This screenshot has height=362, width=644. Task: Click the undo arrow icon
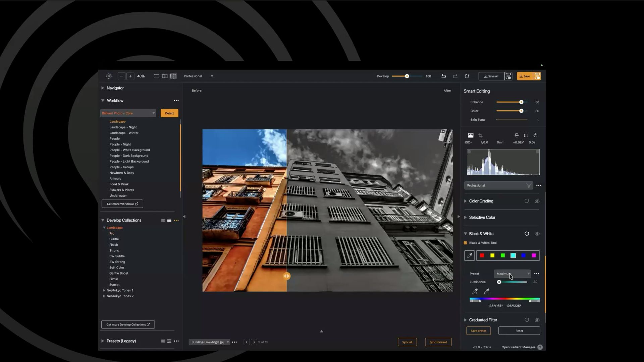coord(443,76)
